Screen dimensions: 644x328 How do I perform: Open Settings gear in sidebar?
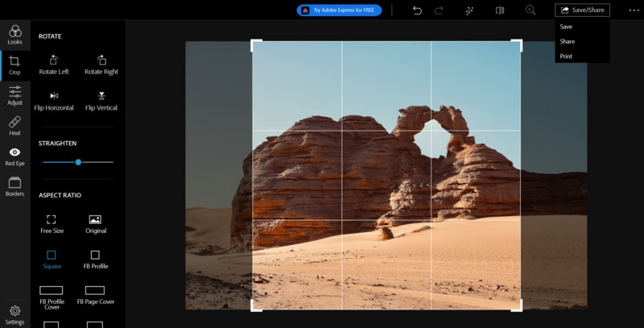14,315
